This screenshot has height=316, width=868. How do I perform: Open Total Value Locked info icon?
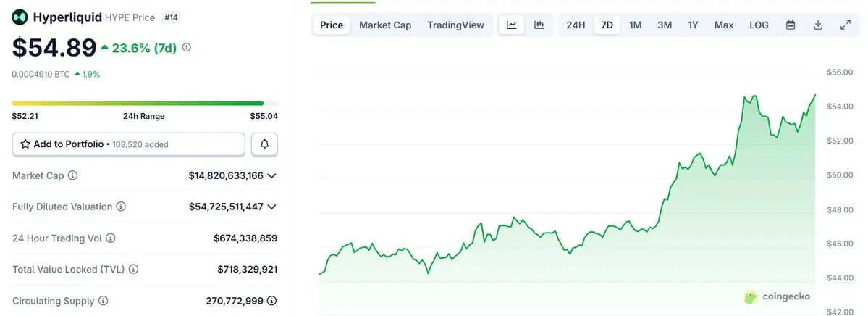click(x=133, y=270)
